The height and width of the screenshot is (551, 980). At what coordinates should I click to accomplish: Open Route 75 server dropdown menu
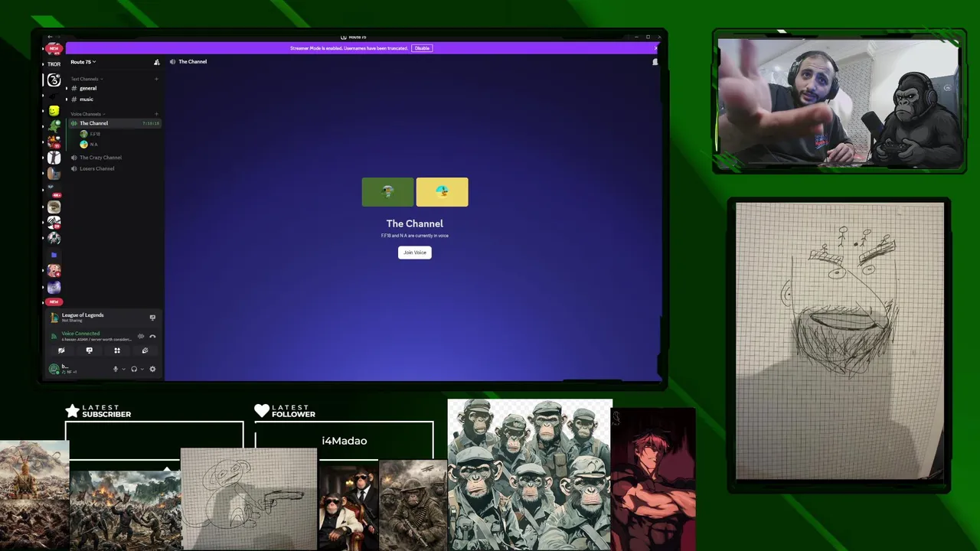click(x=83, y=62)
